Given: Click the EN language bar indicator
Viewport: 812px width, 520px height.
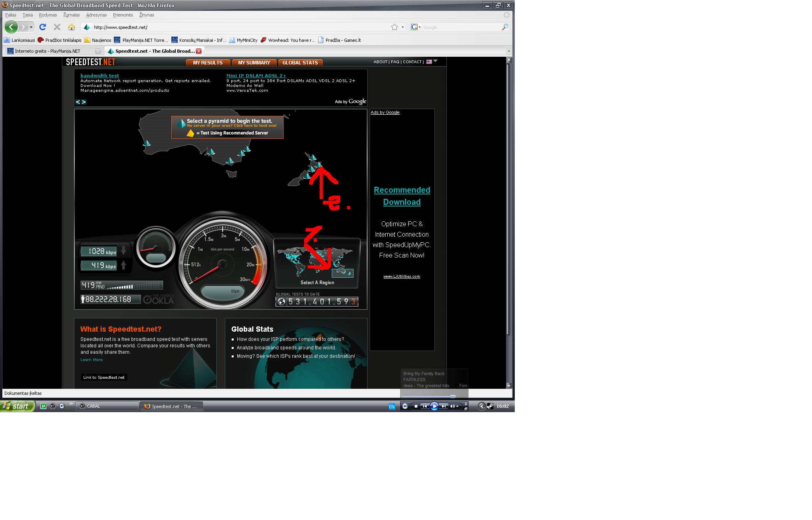Looking at the screenshot, I should pyautogui.click(x=392, y=407).
